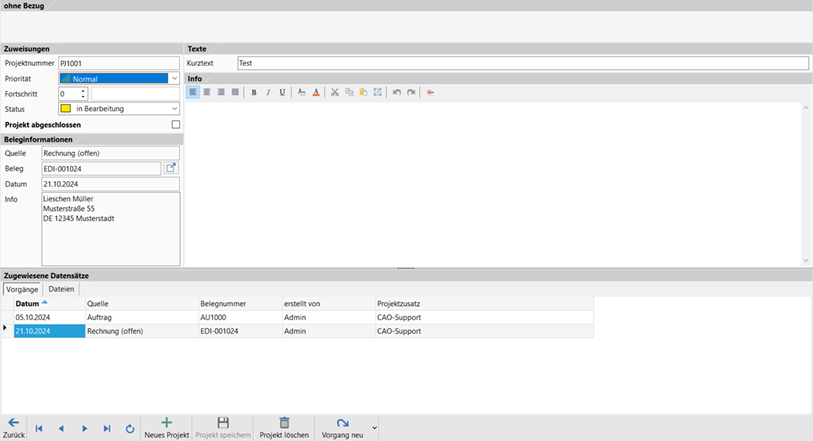This screenshot has height=441, width=813.
Task: Click into the large Info text editor
Action: point(494,183)
